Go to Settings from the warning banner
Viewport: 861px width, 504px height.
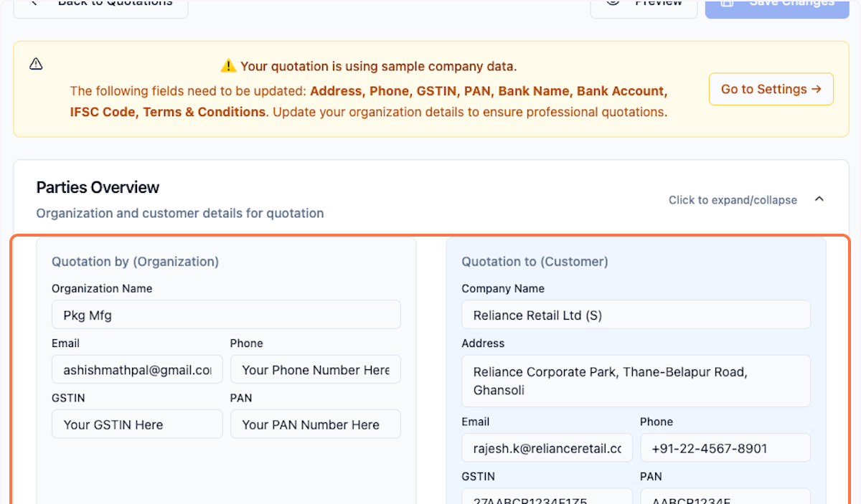771,89
